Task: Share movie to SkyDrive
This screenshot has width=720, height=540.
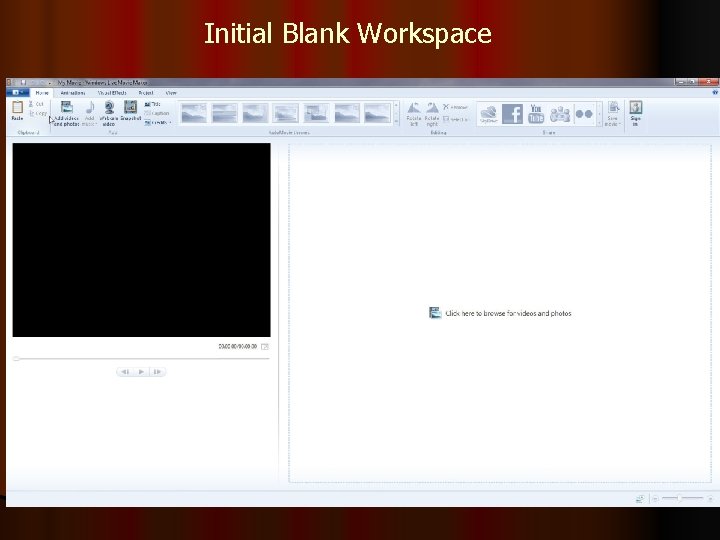Action: (x=489, y=114)
